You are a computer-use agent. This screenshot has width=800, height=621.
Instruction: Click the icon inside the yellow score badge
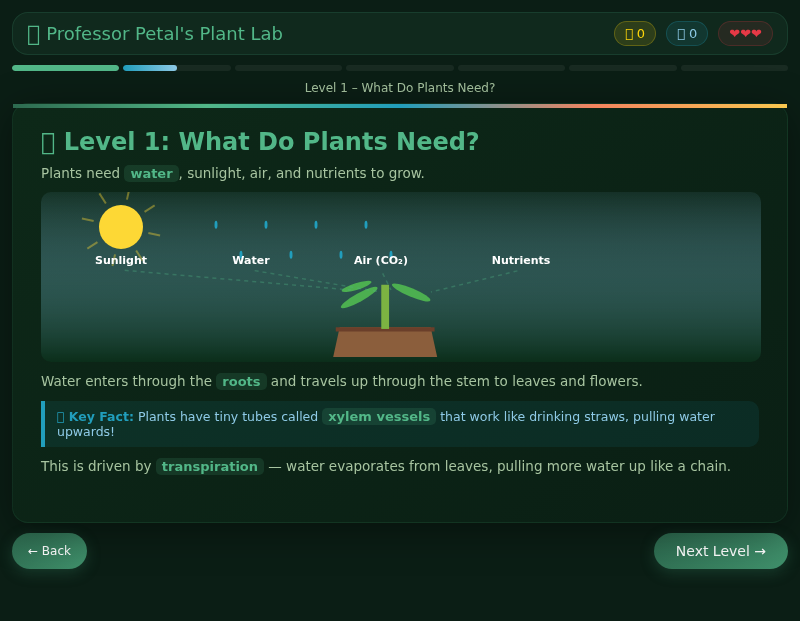628,33
